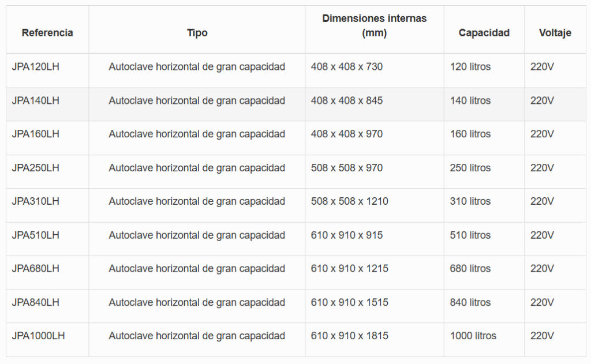Viewport: 591px width, 364px height.
Task: Select the 508 x 508 x 1210 dimensions cell
Action: pos(349,202)
